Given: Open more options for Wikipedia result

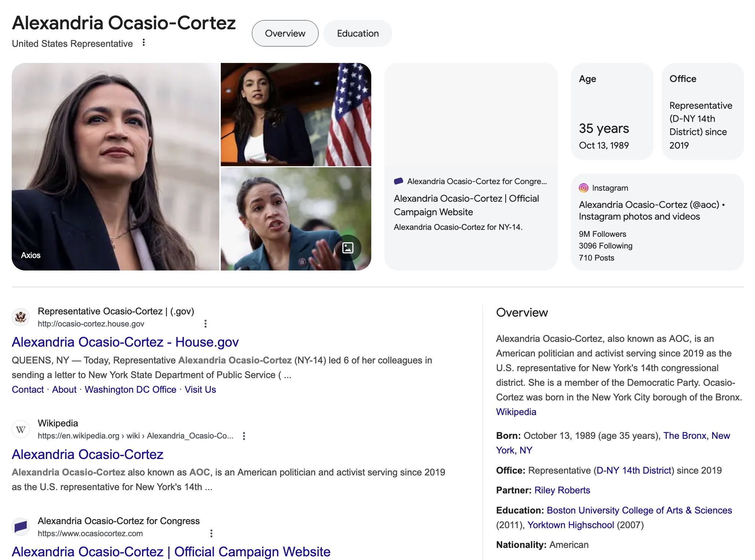Looking at the screenshot, I should point(244,436).
